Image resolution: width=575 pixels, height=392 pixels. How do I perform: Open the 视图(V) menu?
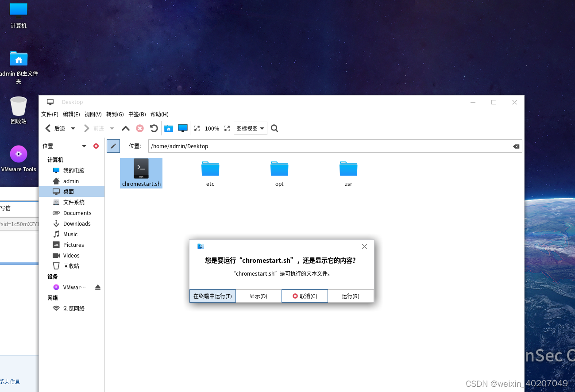pyautogui.click(x=93, y=114)
